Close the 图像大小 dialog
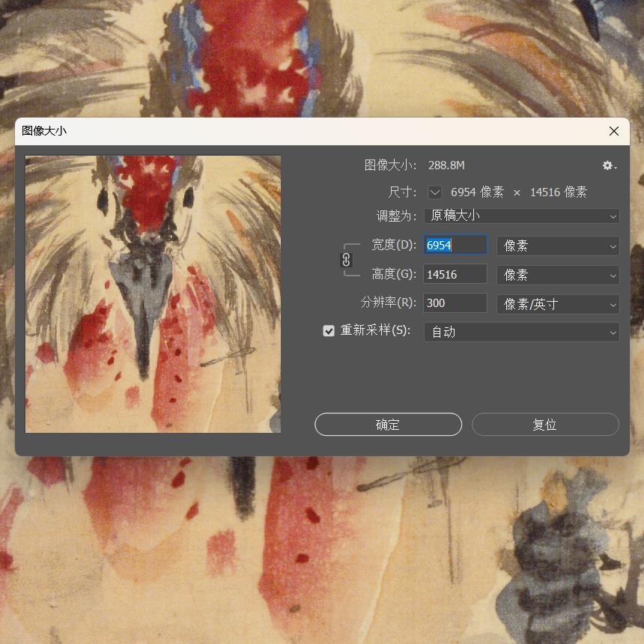Image resolution: width=644 pixels, height=644 pixels. [614, 131]
